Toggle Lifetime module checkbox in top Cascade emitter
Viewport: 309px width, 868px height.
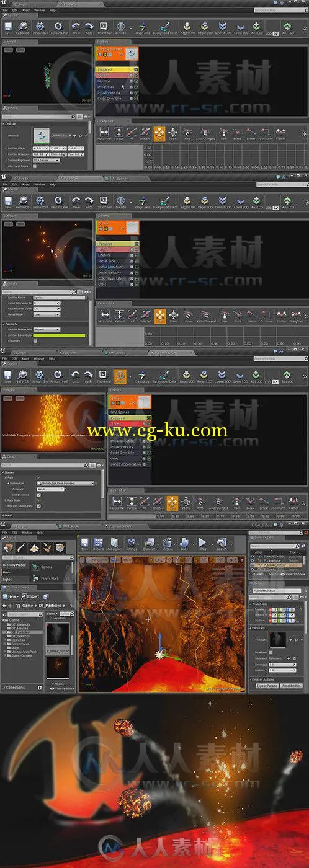point(131,81)
